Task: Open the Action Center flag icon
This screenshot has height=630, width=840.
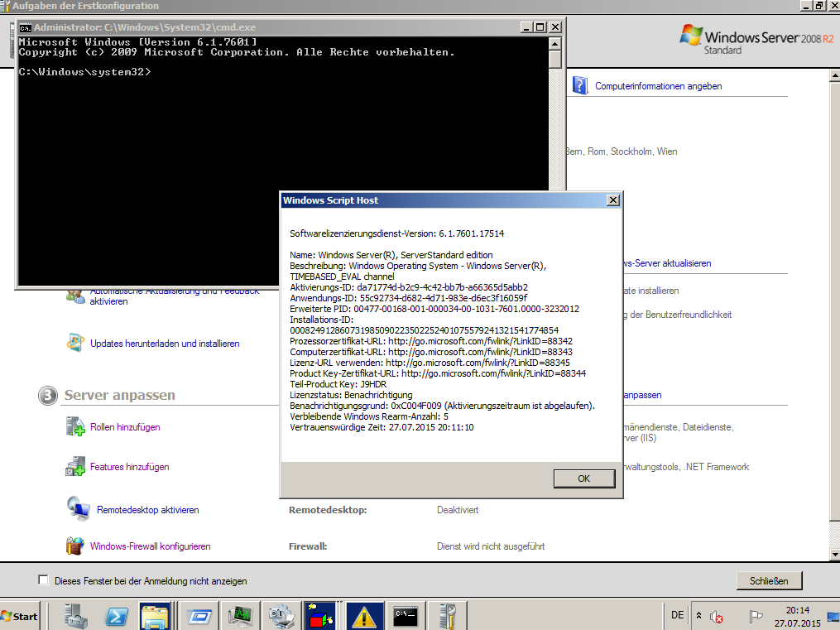Action: tap(756, 617)
